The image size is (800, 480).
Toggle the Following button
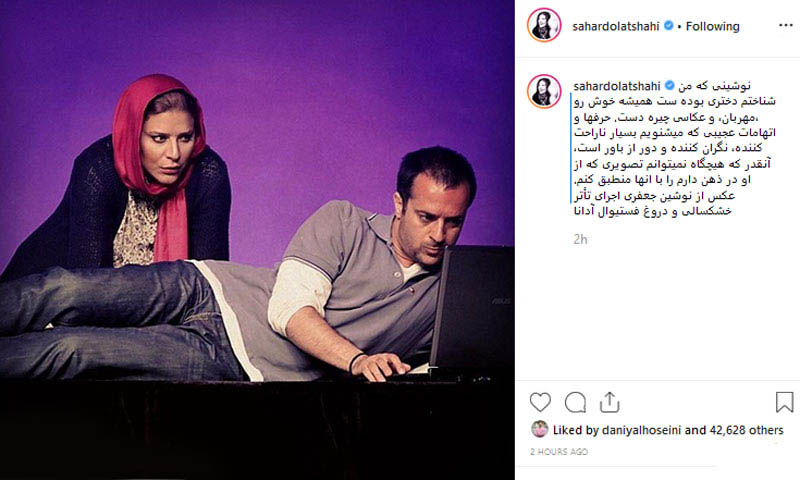click(712, 26)
